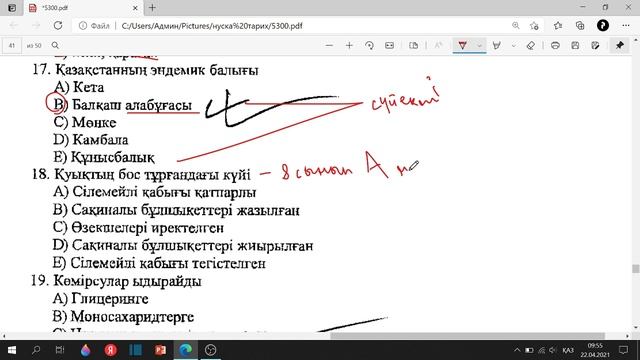The height and width of the screenshot is (360, 640).
Task: Click the file info icon in address bar
Action: click(83, 26)
